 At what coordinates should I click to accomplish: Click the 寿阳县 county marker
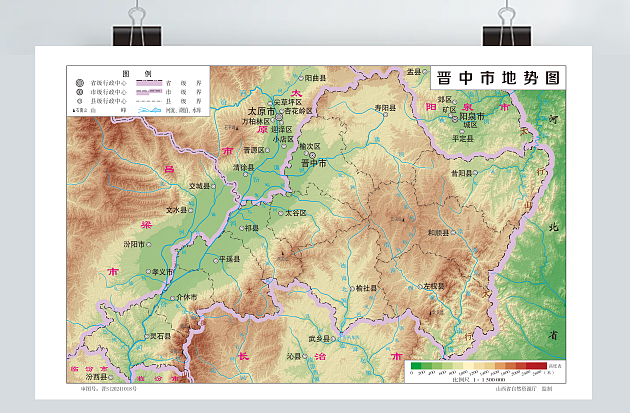(385, 115)
